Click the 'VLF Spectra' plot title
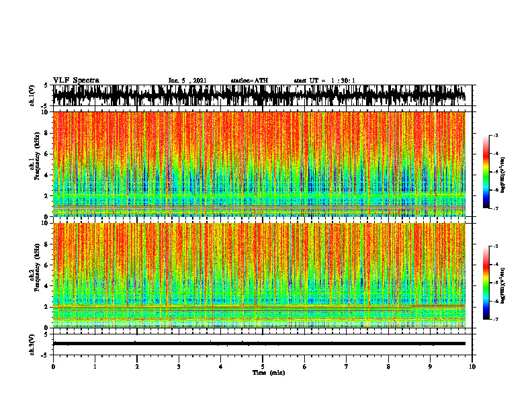The height and width of the screenshot is (411, 532). point(76,81)
